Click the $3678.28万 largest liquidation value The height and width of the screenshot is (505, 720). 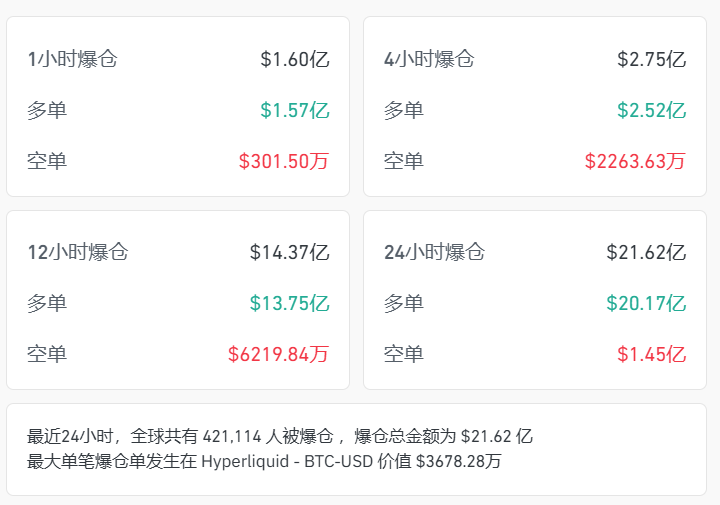pyautogui.click(x=458, y=461)
